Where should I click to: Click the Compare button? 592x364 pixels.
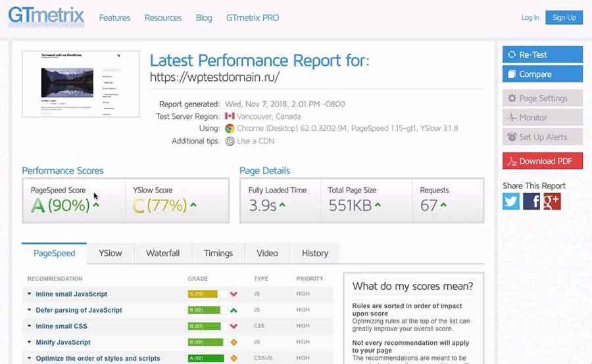pos(543,74)
